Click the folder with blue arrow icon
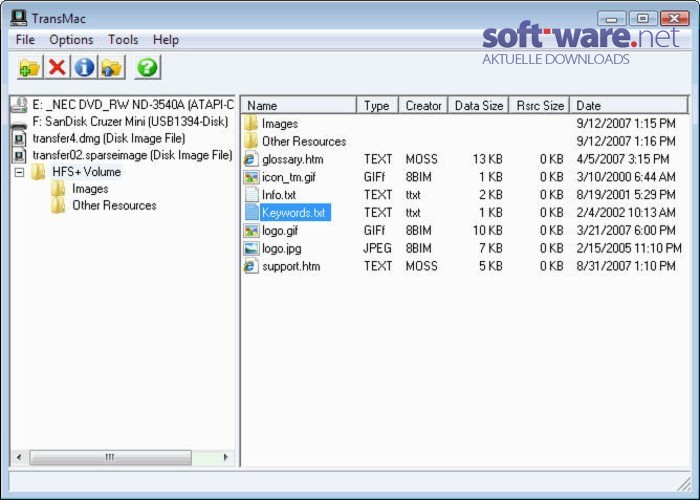The image size is (700, 500). (112, 67)
